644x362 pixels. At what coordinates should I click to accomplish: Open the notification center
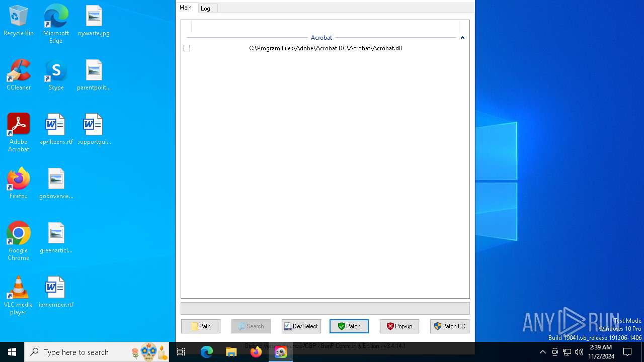click(x=627, y=352)
